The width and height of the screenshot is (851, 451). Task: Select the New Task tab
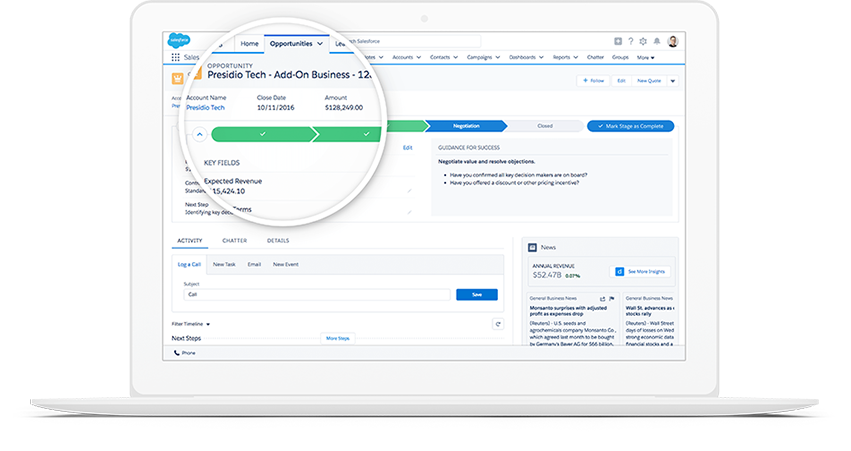[x=224, y=264]
